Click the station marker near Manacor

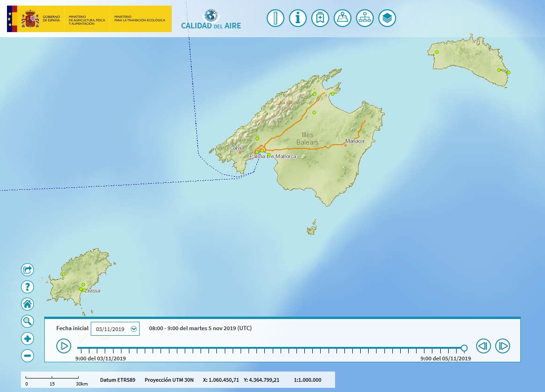pos(345,145)
